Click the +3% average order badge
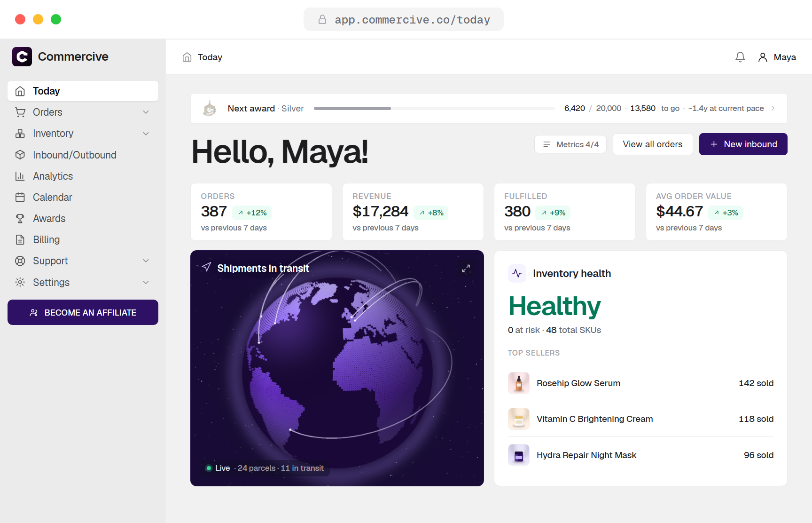The width and height of the screenshot is (812, 523). click(726, 213)
